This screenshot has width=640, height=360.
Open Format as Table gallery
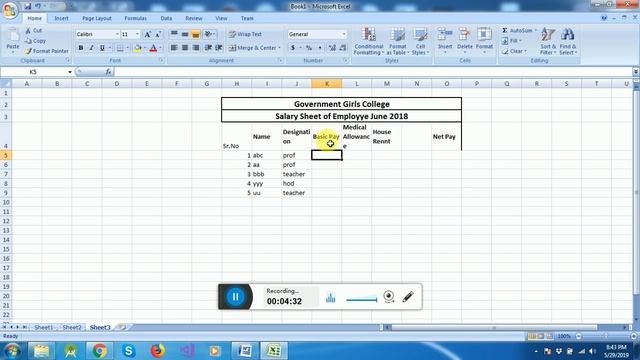(398, 41)
